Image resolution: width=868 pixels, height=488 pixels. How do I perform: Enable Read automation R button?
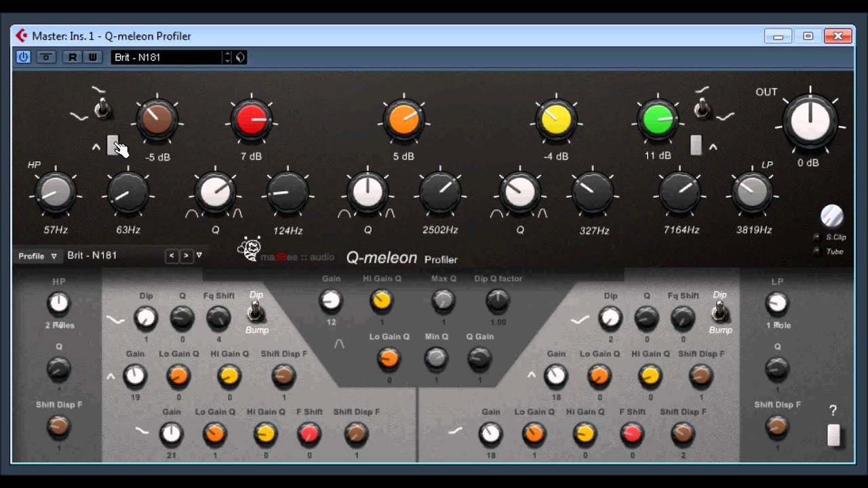tap(73, 57)
